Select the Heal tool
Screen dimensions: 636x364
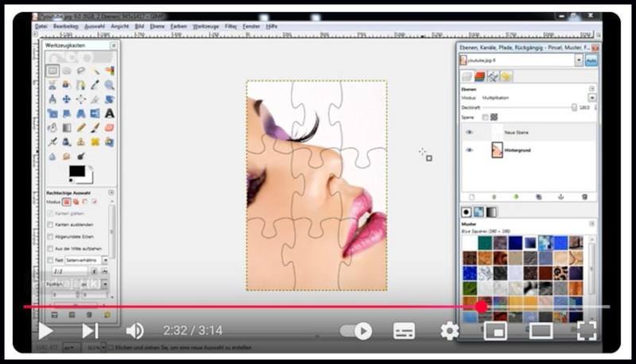(95, 142)
